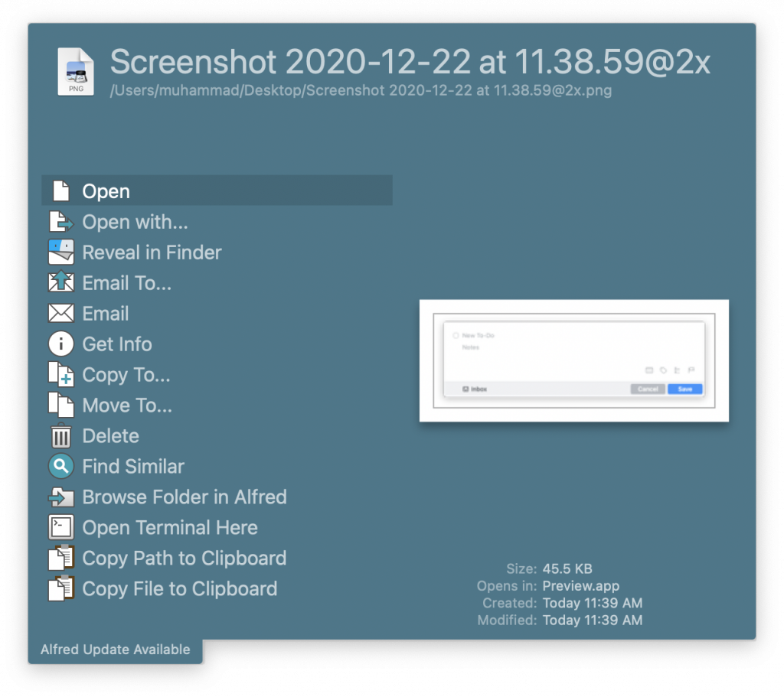Screen dimensions: 784x697
Task: Click the Browse Folder in Alfred icon
Action: [x=61, y=497]
